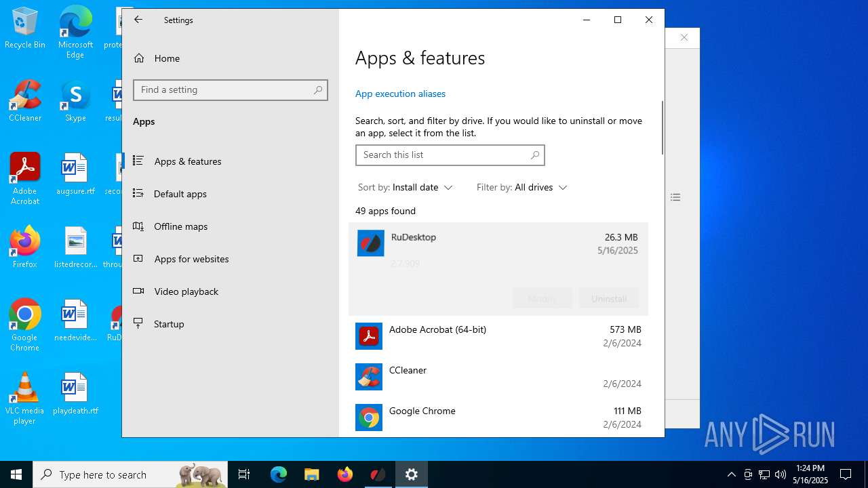Click the Adobe Acrobat icon in apps list
Screen dimensions: 868x488
tap(369, 336)
